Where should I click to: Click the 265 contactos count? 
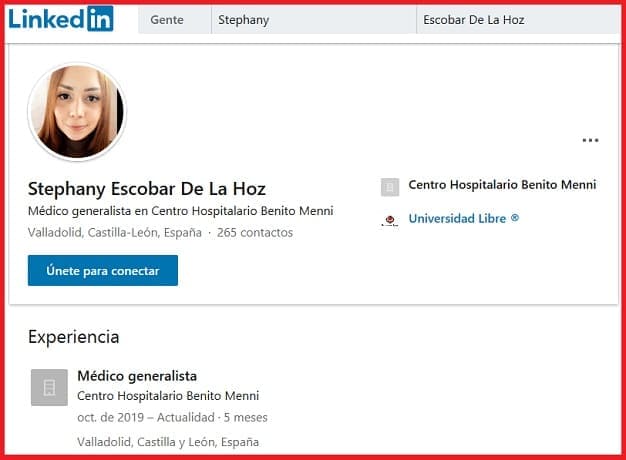click(255, 232)
